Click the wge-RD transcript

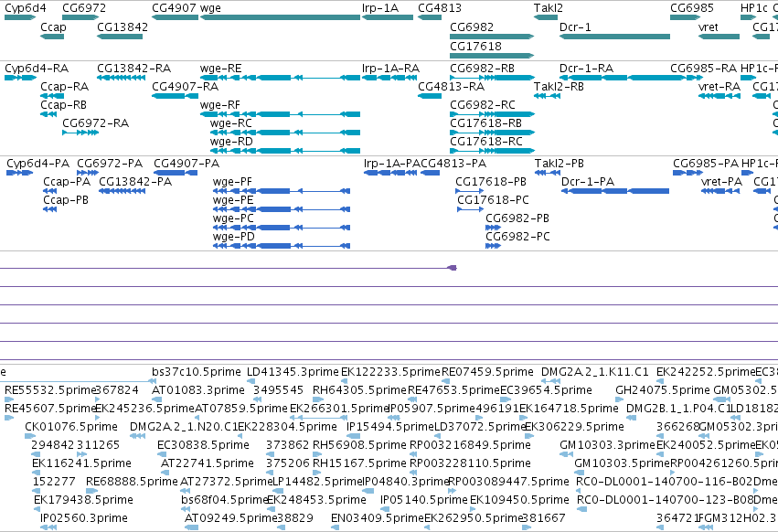coord(285,151)
